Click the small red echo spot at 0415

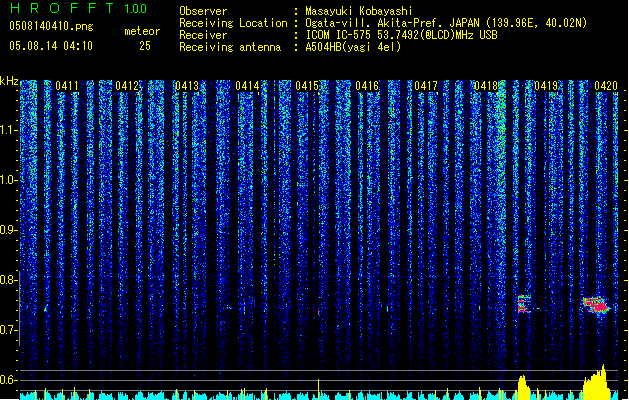tap(319, 311)
